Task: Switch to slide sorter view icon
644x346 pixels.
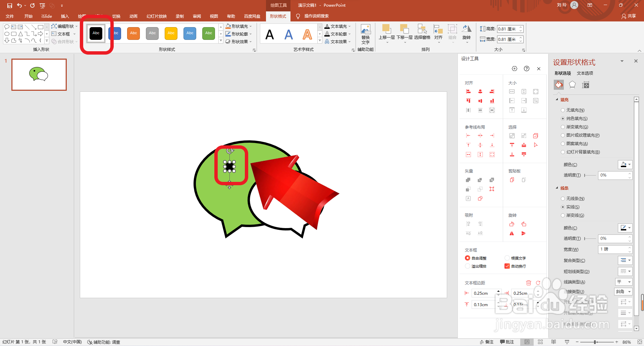Action: [540, 342]
